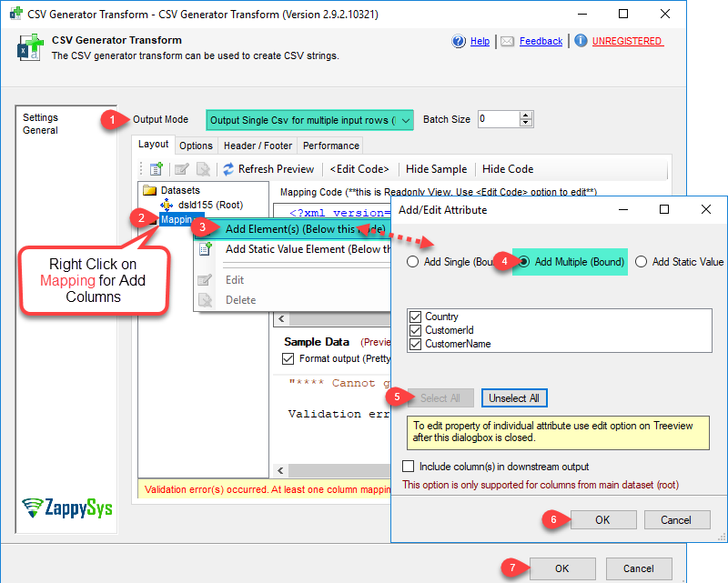728x583 pixels.
Task: Click Cancel in Add/Edit Attribute dialog
Action: point(676,520)
